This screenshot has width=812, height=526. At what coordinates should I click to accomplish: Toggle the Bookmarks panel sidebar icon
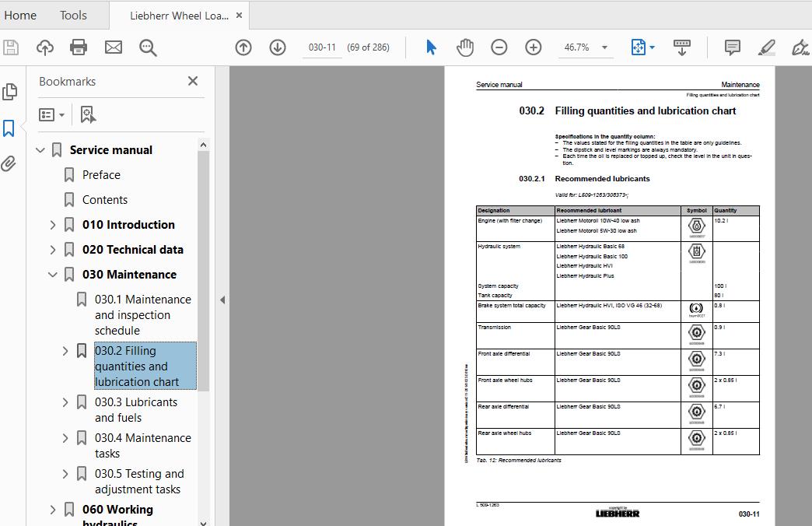(x=9, y=128)
